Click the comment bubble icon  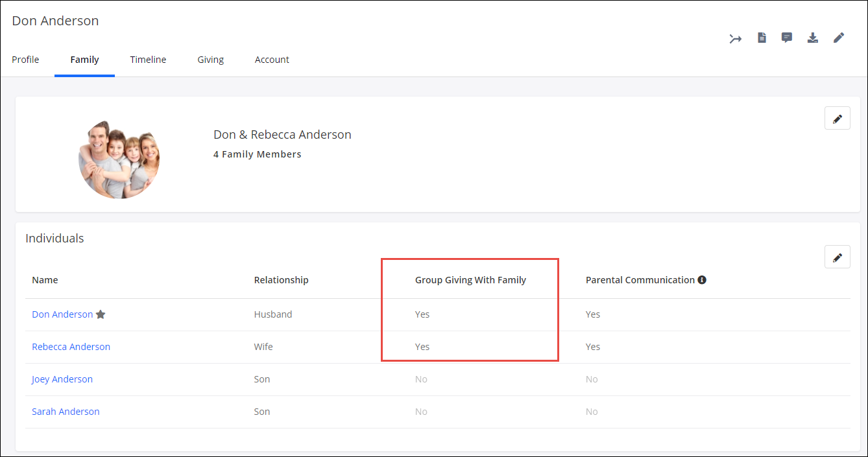[787, 38]
